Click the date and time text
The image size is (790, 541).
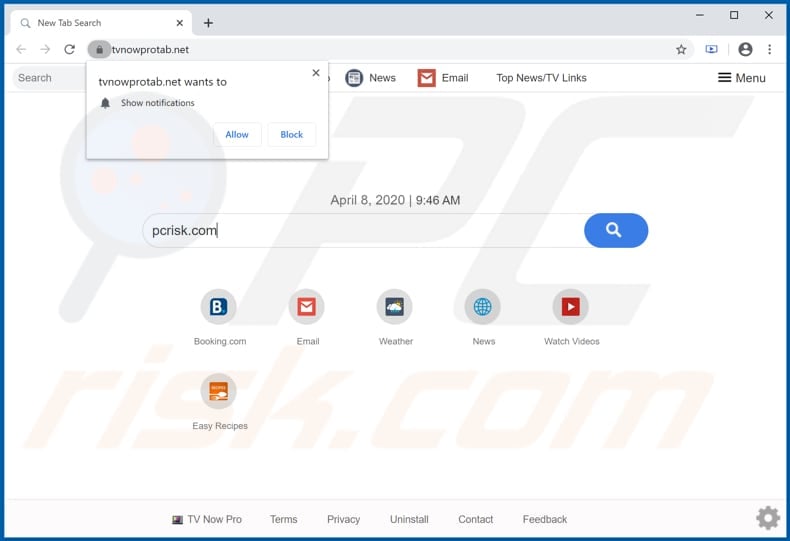click(x=395, y=200)
